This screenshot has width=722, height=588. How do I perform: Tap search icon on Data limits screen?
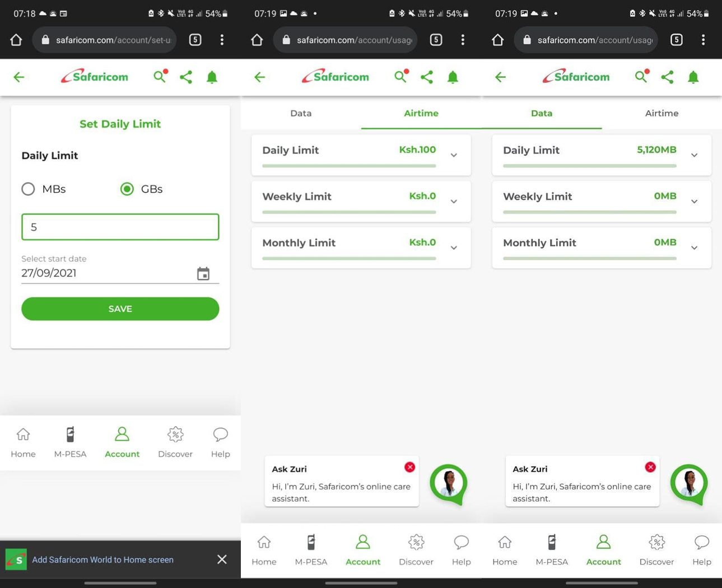click(x=642, y=76)
